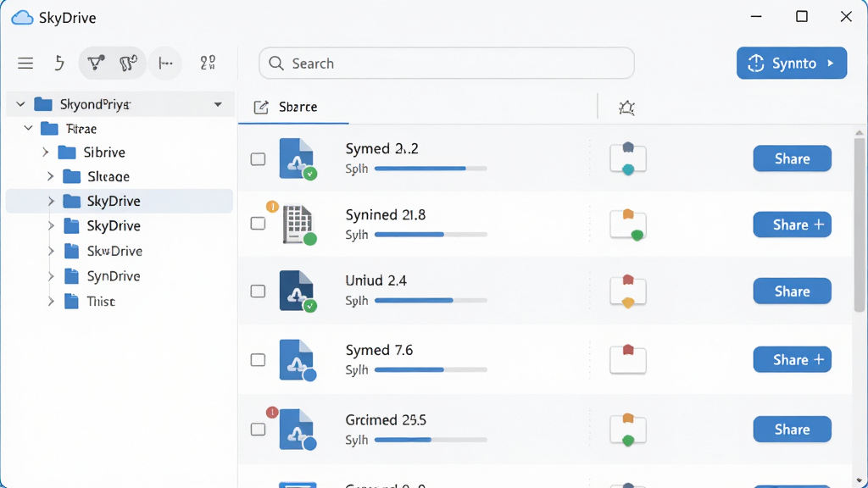Click the tag status icon for Grcimed 25.5
Screen dimensions: 868x488
tap(628, 430)
